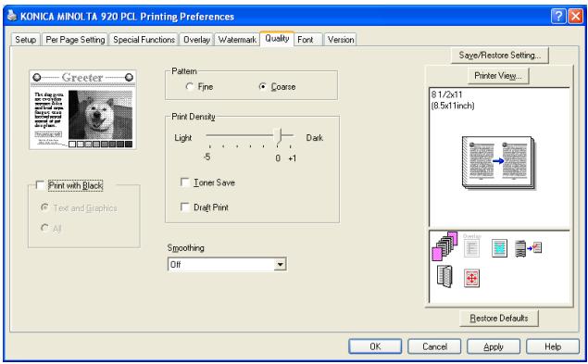This screenshot has height=364, width=588.
Task: Click the Greeter sample preview image
Action: tap(82, 109)
